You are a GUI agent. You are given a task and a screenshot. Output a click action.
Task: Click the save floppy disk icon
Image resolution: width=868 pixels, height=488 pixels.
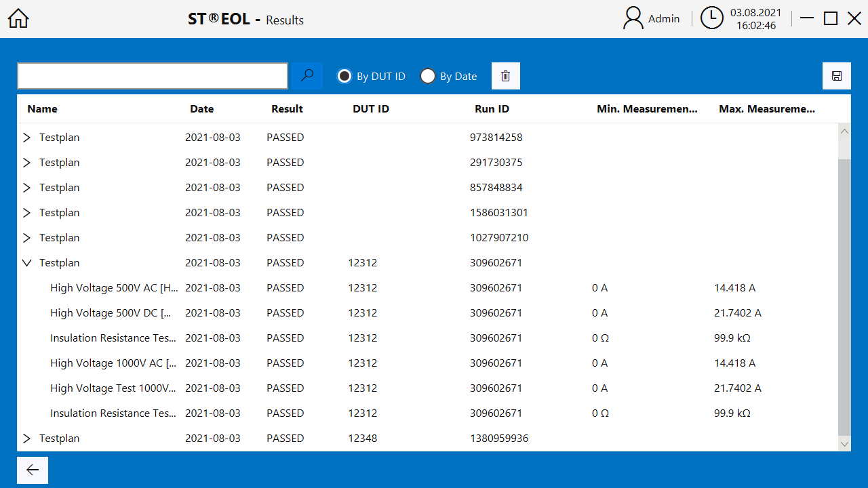(x=836, y=76)
